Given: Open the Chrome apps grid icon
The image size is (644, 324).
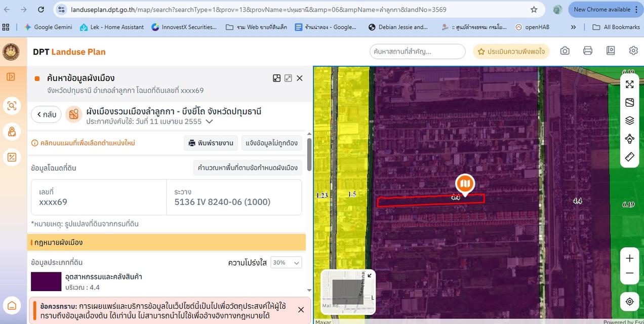Looking at the screenshot, I should tap(6, 27).
